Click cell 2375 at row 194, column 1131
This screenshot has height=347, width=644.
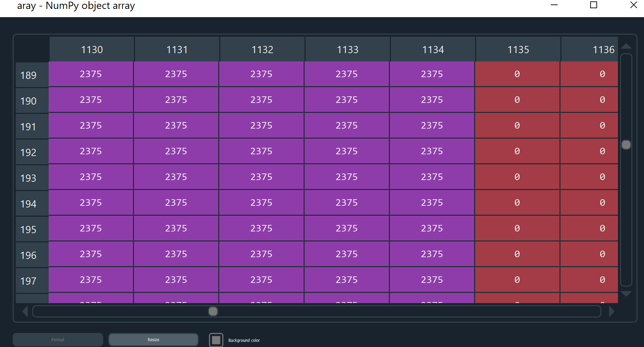(x=176, y=203)
